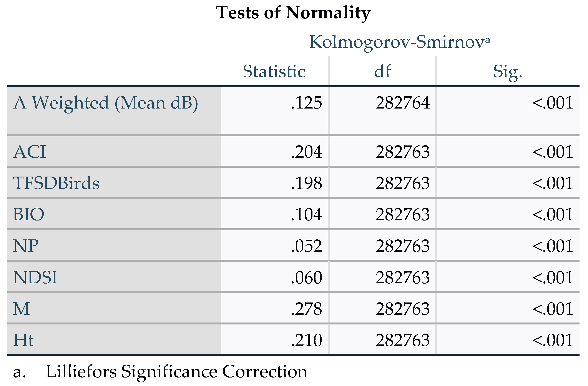Click the ACI row label
Viewport: 588px width, 386px height.
coord(30,152)
